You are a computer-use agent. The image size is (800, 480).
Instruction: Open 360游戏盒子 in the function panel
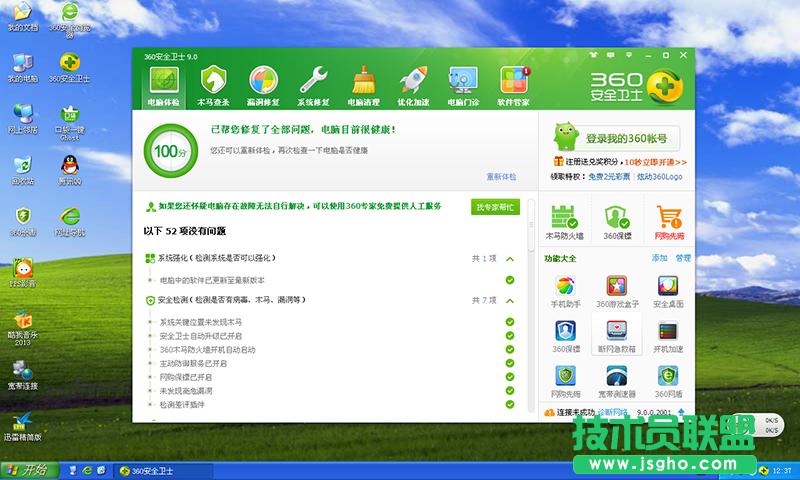[x=617, y=291]
